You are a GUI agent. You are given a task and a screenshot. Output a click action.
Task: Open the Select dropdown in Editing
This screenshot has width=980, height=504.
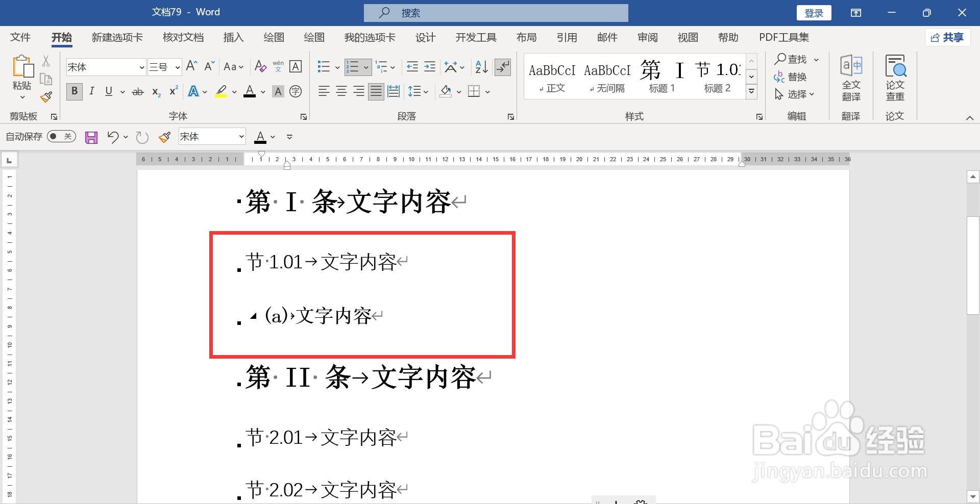(795, 94)
